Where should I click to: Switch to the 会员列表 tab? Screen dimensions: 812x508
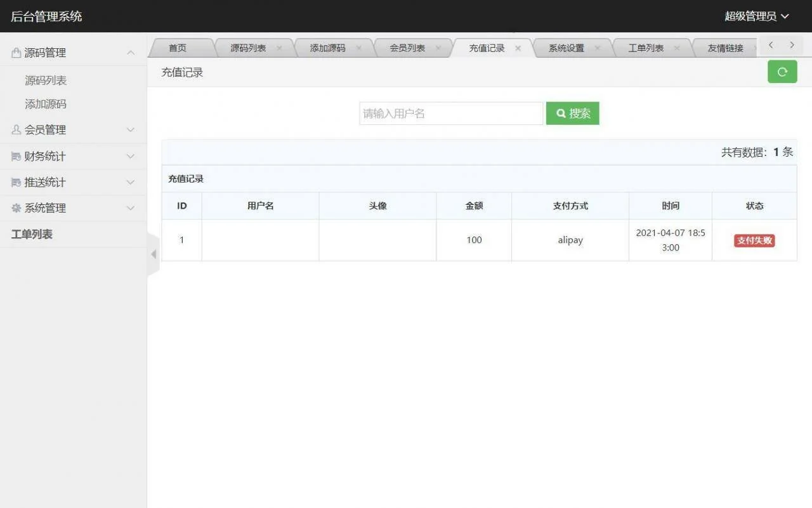[x=409, y=46]
